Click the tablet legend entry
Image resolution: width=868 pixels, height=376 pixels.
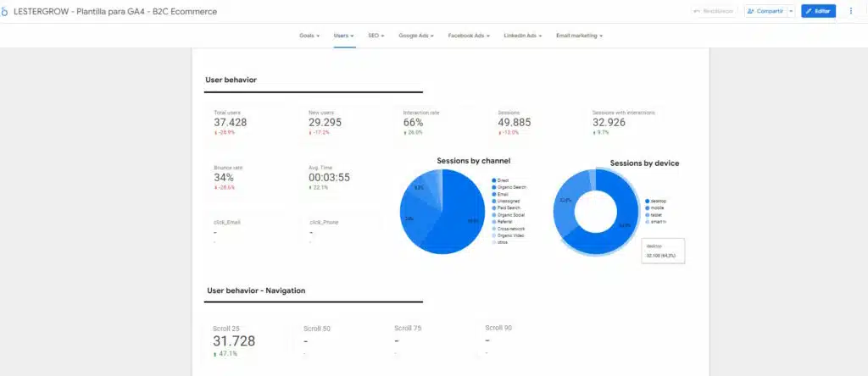pos(654,214)
